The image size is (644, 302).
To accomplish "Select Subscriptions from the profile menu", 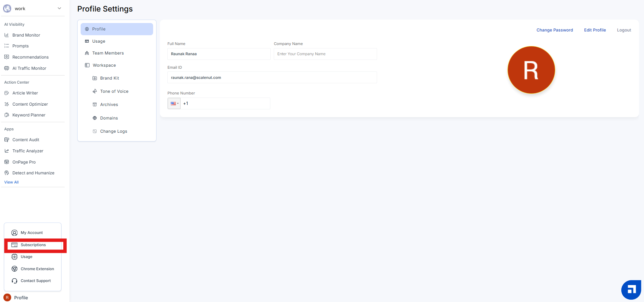I will click(x=33, y=245).
